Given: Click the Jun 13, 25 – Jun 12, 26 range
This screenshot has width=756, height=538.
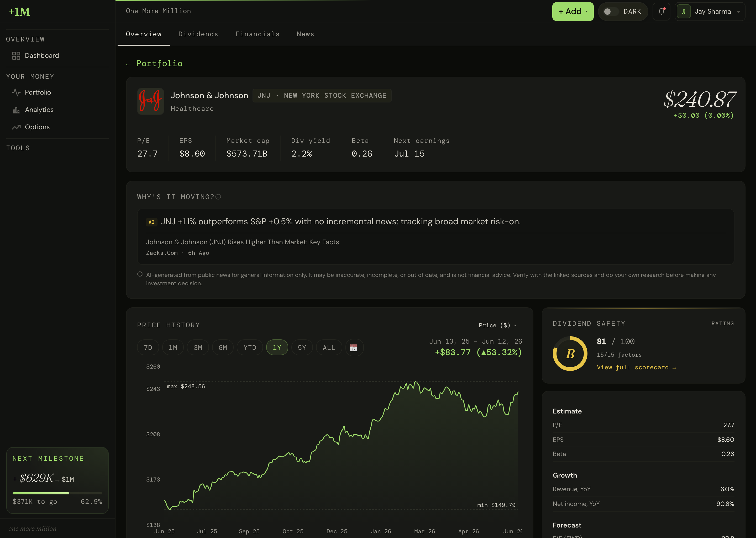Looking at the screenshot, I should click(476, 341).
